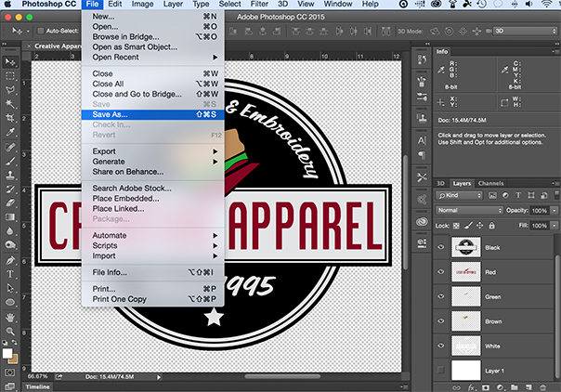This screenshot has height=392, width=561.
Task: Open the Kind layer filter dropdown
Action: (459, 195)
